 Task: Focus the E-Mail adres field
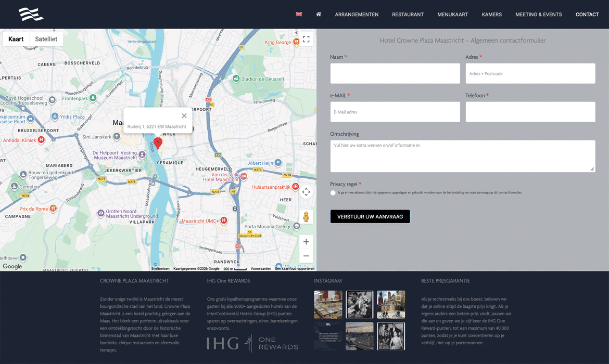pyautogui.click(x=395, y=112)
